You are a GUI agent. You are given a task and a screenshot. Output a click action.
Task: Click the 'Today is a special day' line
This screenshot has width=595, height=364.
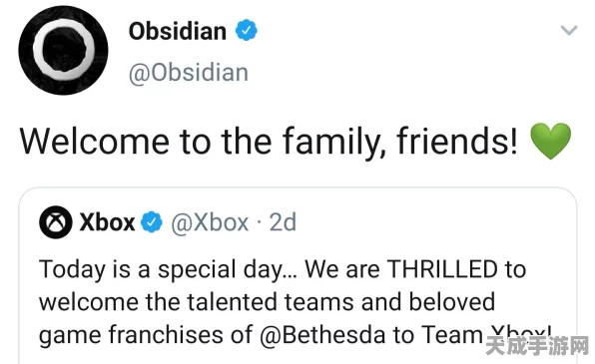(x=168, y=270)
